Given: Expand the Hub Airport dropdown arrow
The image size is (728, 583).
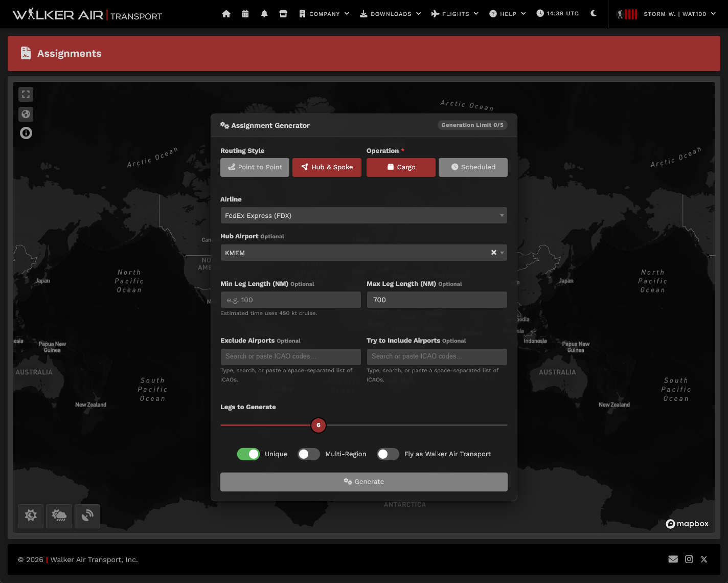Looking at the screenshot, I should coord(502,253).
